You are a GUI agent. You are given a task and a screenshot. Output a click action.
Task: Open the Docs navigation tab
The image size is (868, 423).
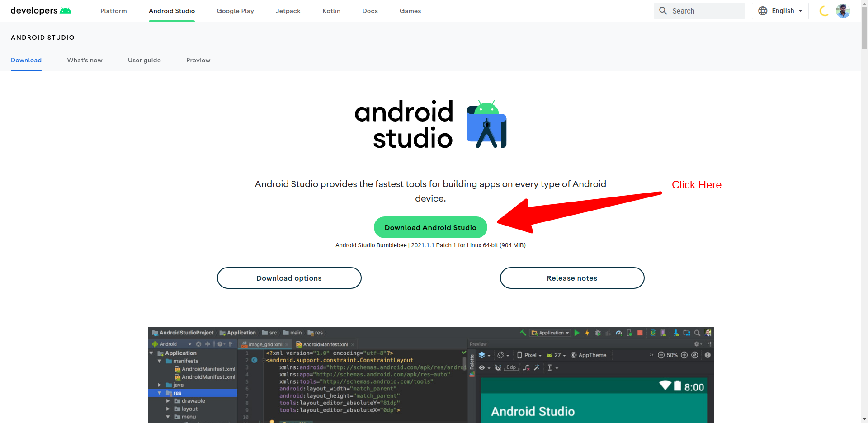tap(370, 11)
